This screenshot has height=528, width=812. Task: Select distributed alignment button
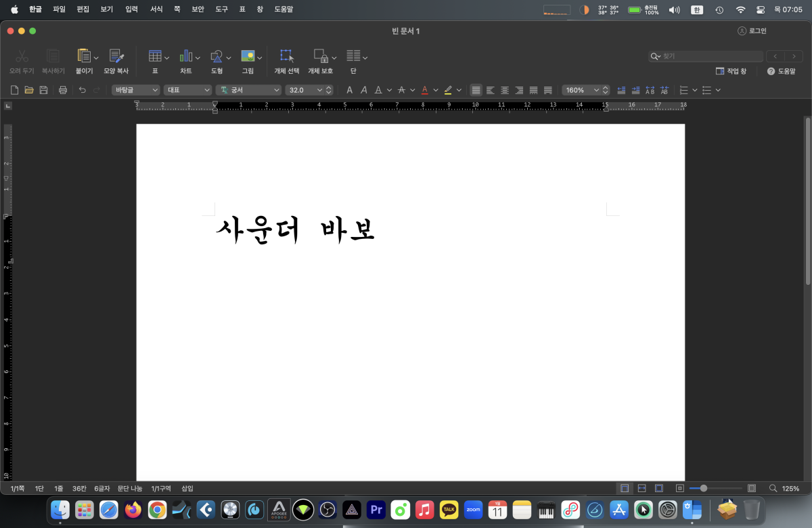[533, 90]
